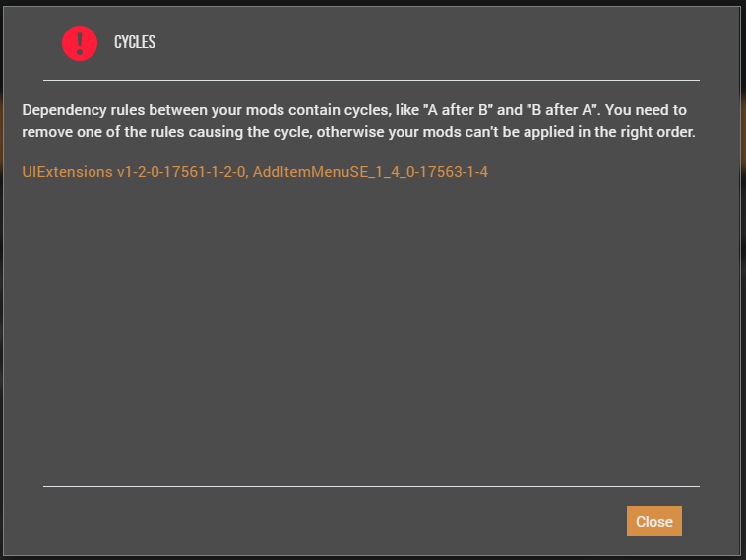The width and height of the screenshot is (746, 560).
Task: Select the AddItemMenuSE_1_4_0-17563-1-4 mod name
Action: click(370, 172)
